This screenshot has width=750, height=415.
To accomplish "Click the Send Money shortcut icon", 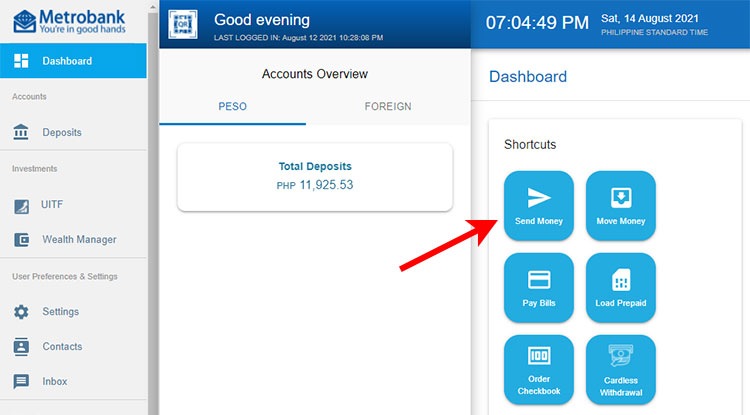I will pos(539,206).
